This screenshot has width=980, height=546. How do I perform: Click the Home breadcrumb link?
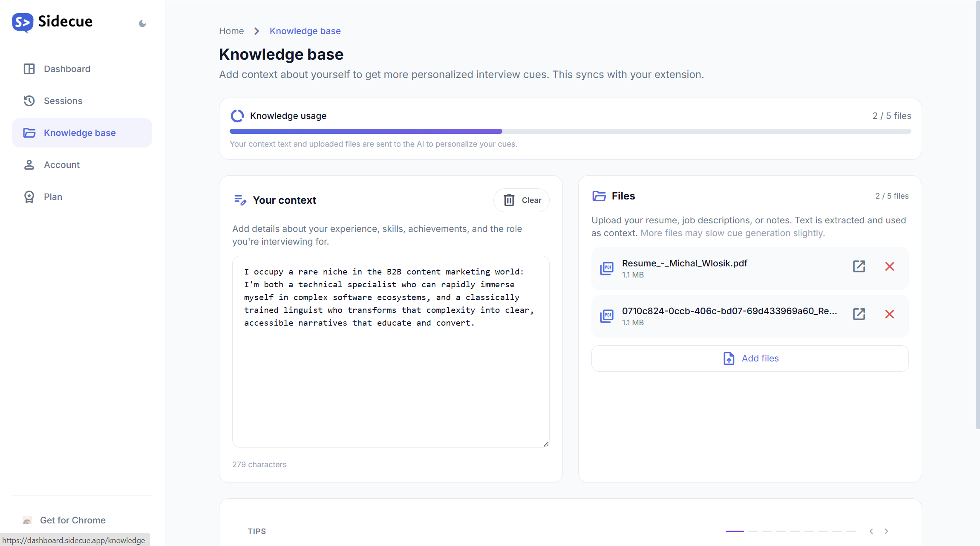click(x=231, y=31)
